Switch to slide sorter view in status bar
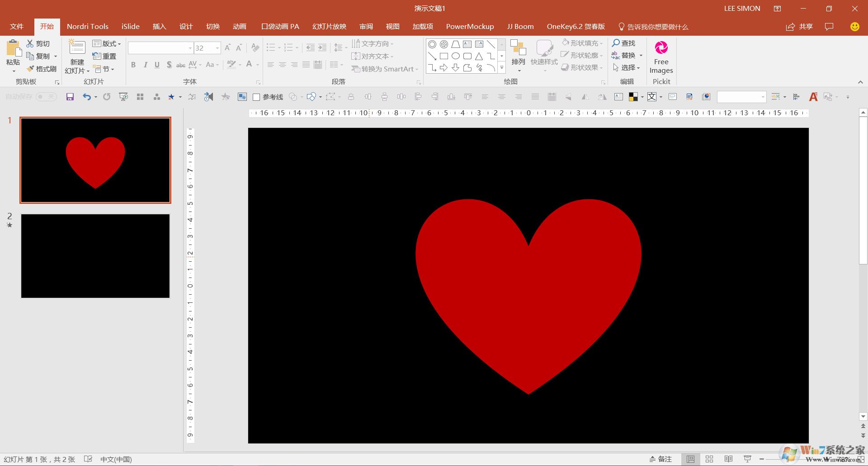 pyautogui.click(x=709, y=459)
